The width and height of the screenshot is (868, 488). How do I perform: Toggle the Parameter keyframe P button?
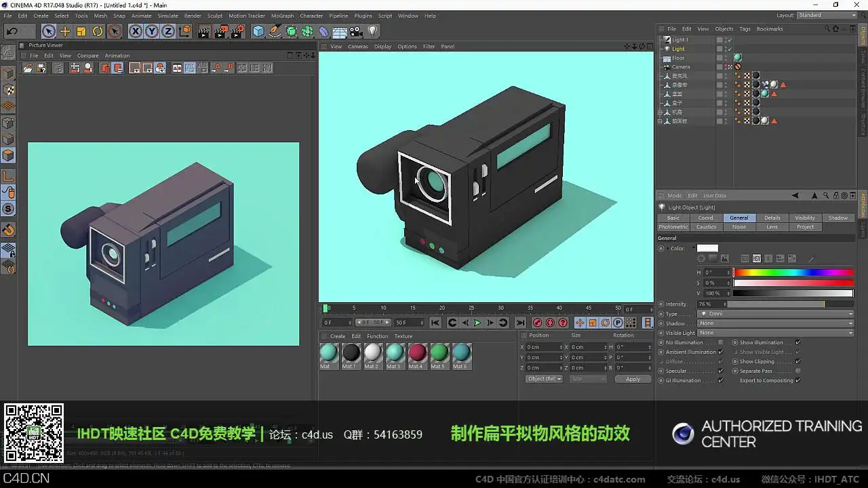point(618,323)
